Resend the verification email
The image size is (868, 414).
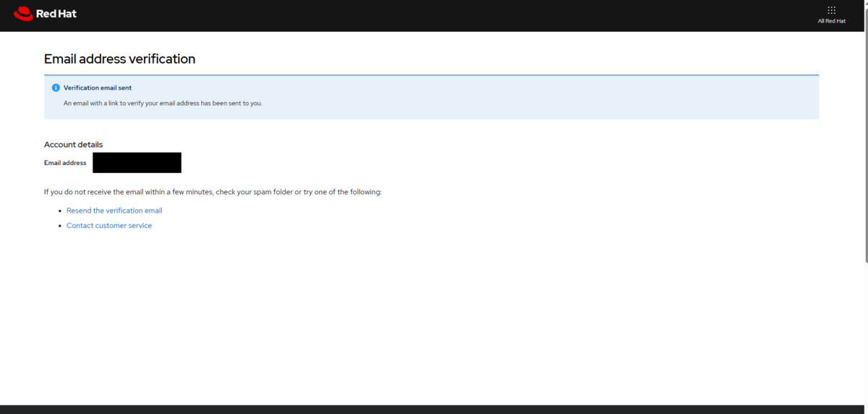coord(114,211)
